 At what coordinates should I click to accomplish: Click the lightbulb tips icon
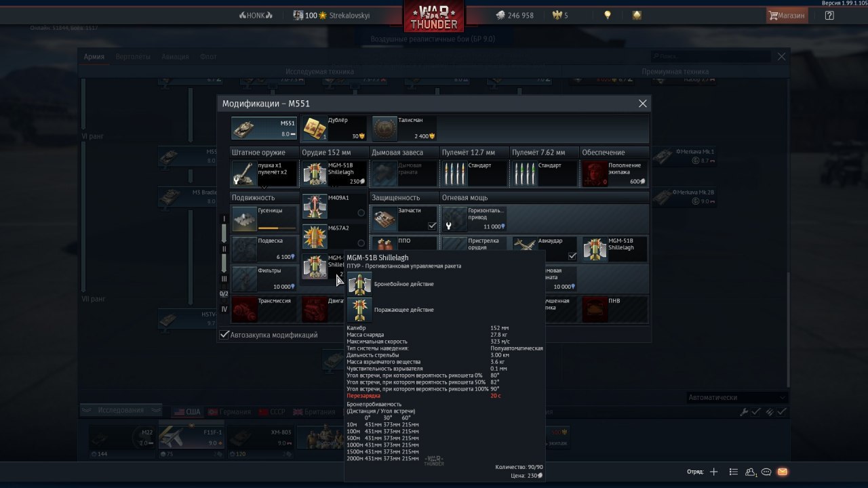(608, 15)
